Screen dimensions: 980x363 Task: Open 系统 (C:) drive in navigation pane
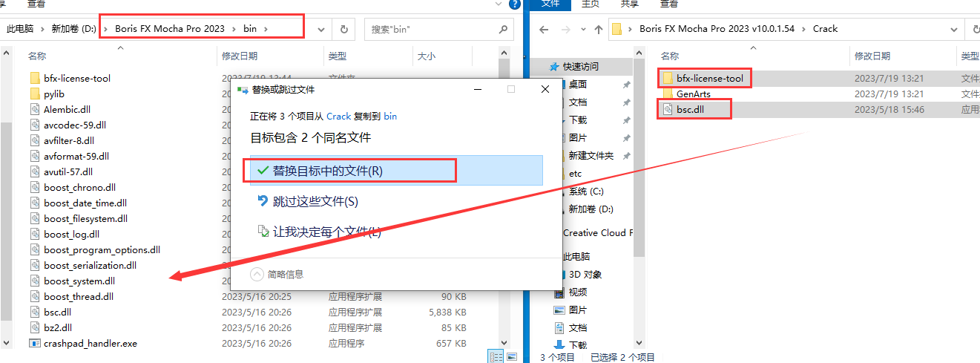[x=586, y=191]
